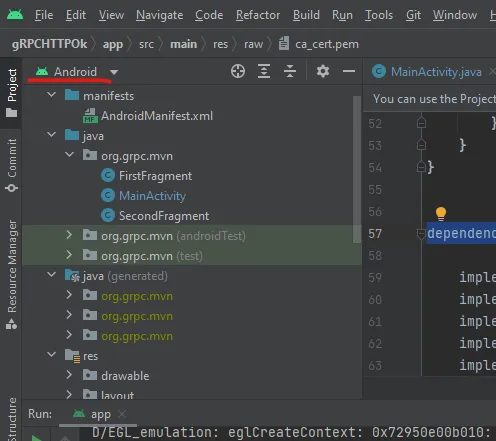The image size is (496, 441).
Task: Close the app run tab
Action: [x=122, y=414]
